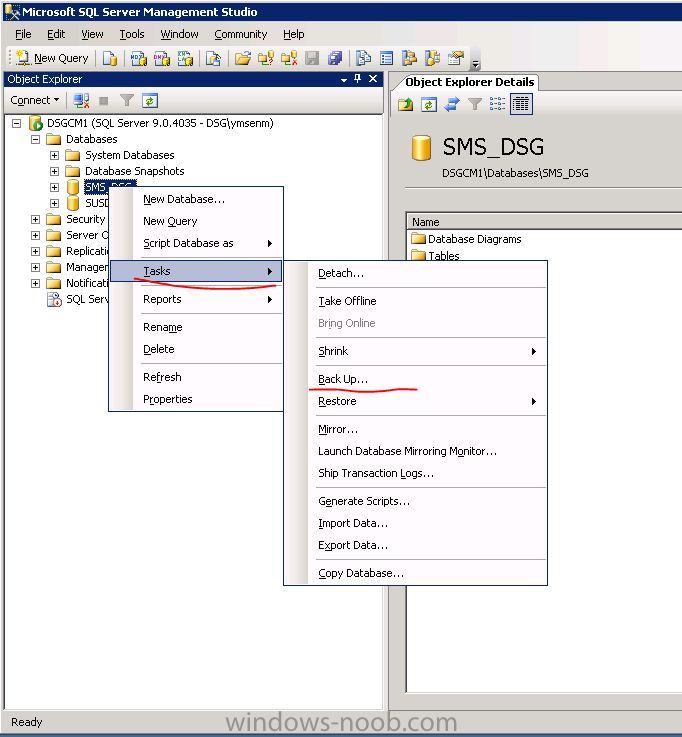Open the File menu
The width and height of the screenshot is (682, 737).
(23, 34)
